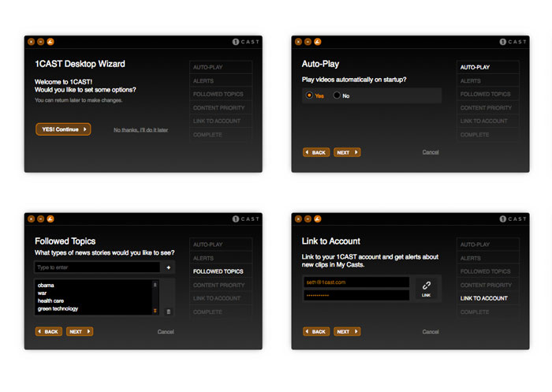Open the ALERTS step in the Link to Account window
The height and width of the screenshot is (392, 552).
click(x=488, y=258)
